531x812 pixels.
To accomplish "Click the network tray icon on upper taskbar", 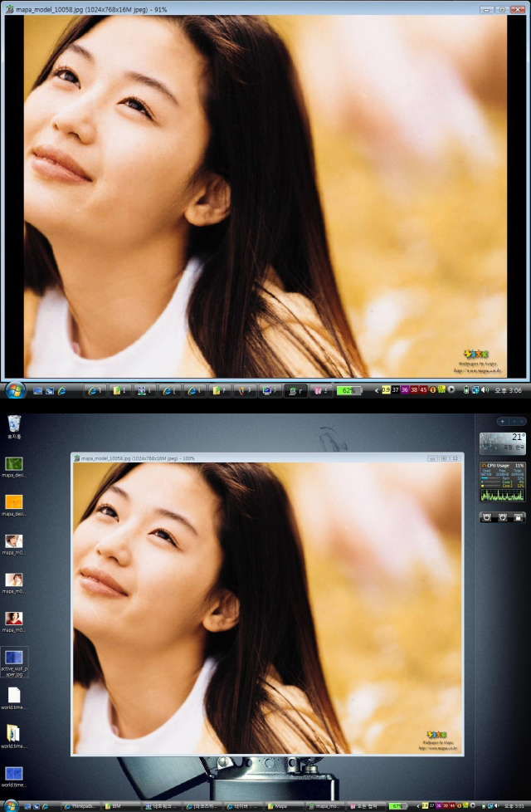I will (475, 390).
